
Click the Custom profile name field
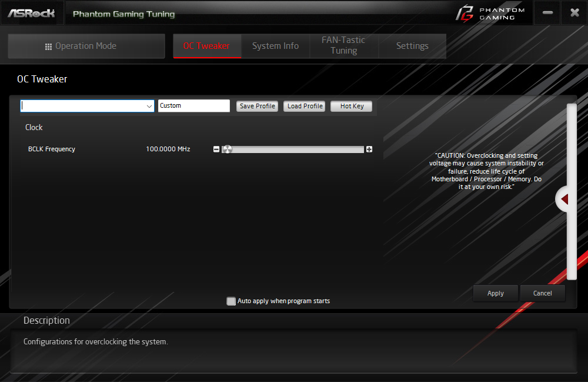194,106
